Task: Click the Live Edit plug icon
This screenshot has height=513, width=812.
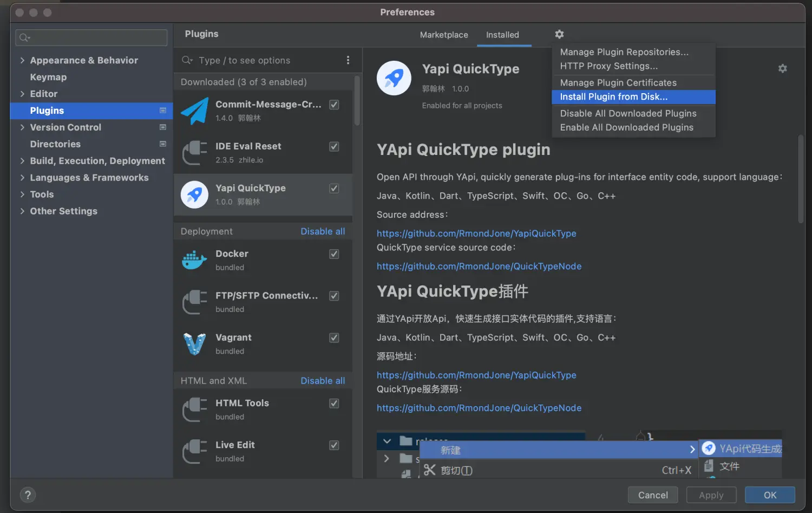Action: point(194,451)
